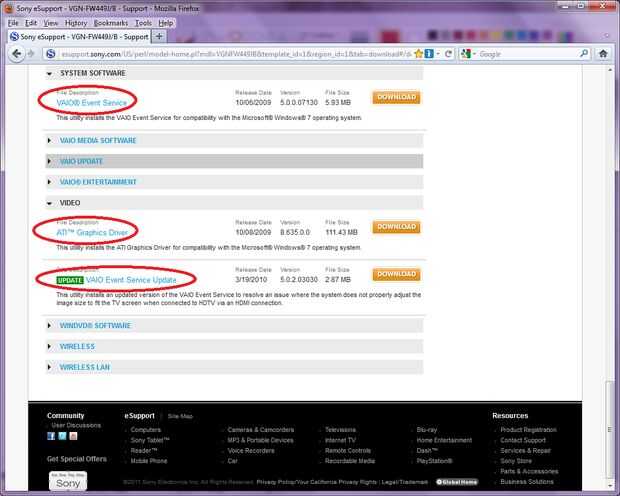
Task: Click the Sony card logo in the footer
Action: pos(68,481)
